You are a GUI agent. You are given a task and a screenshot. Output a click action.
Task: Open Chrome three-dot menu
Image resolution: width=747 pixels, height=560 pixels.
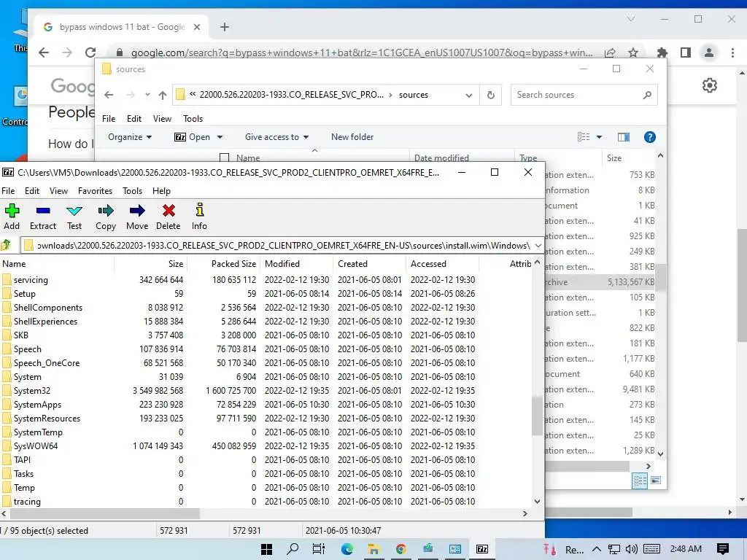[x=732, y=52]
